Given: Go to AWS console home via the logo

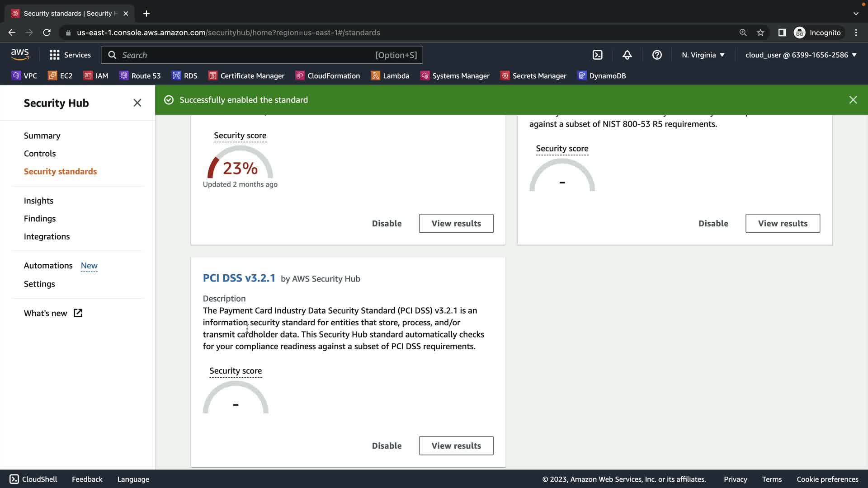Looking at the screenshot, I should pyautogui.click(x=20, y=54).
